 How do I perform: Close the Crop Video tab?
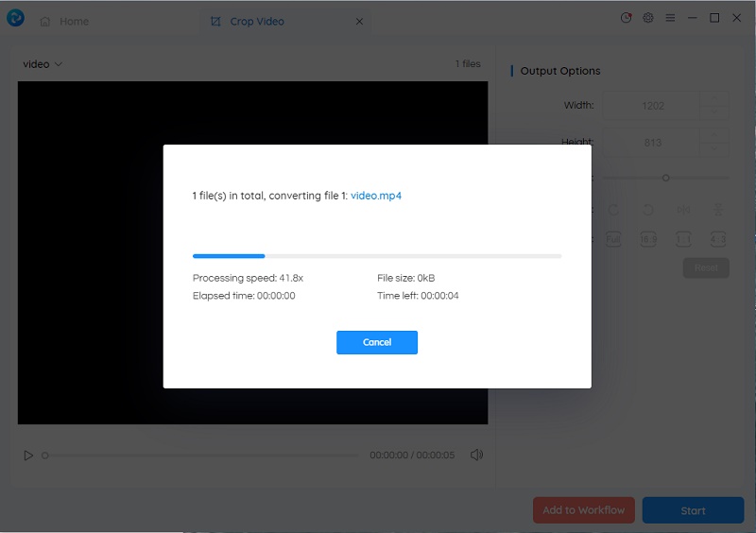click(359, 21)
